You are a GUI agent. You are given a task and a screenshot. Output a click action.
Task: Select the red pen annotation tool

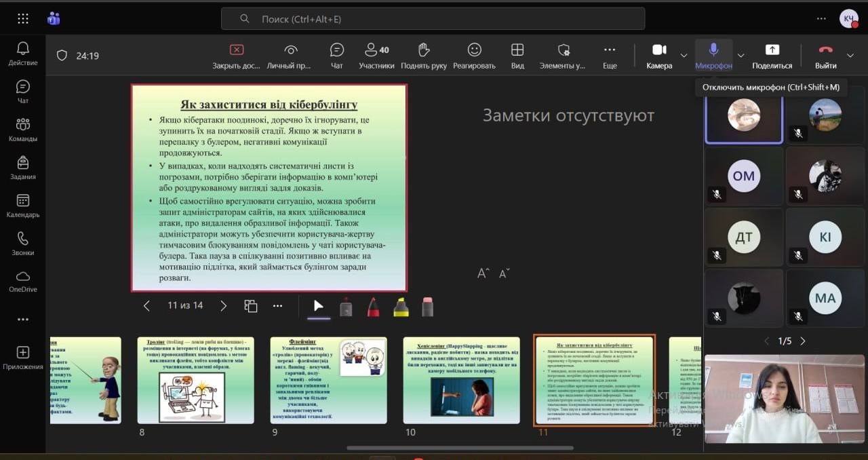point(373,307)
